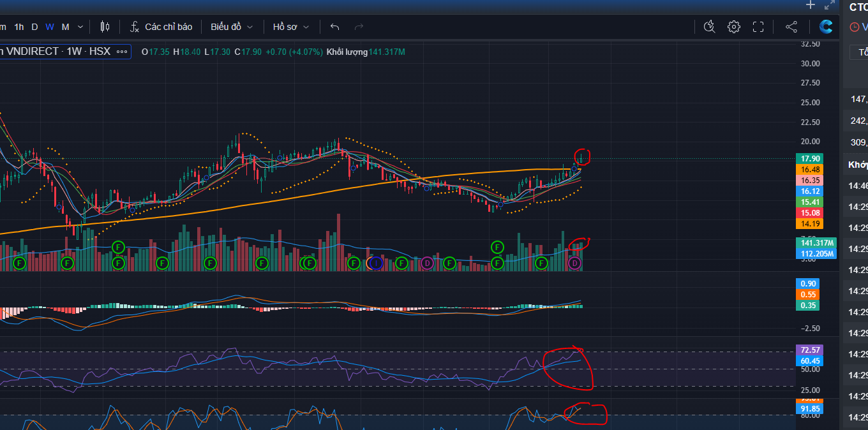Click the pink 16.35 axis label
This screenshot has width=868, height=430.
pyautogui.click(x=809, y=181)
